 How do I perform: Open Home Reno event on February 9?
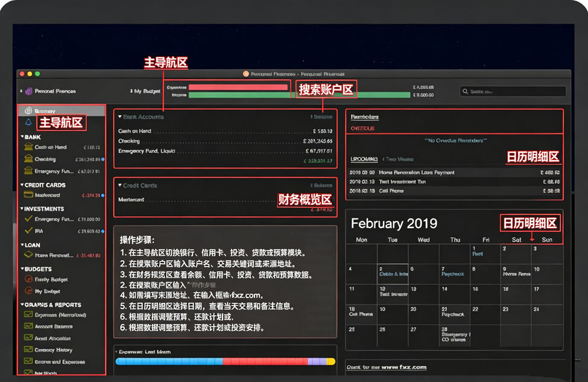516,274
